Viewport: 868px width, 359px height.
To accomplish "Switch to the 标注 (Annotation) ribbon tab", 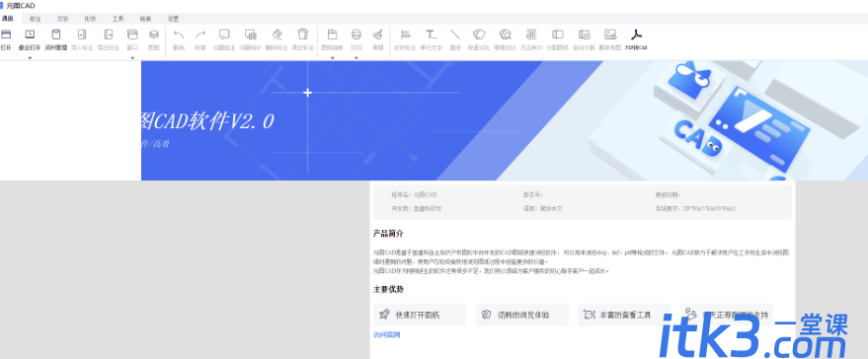I will click(36, 19).
